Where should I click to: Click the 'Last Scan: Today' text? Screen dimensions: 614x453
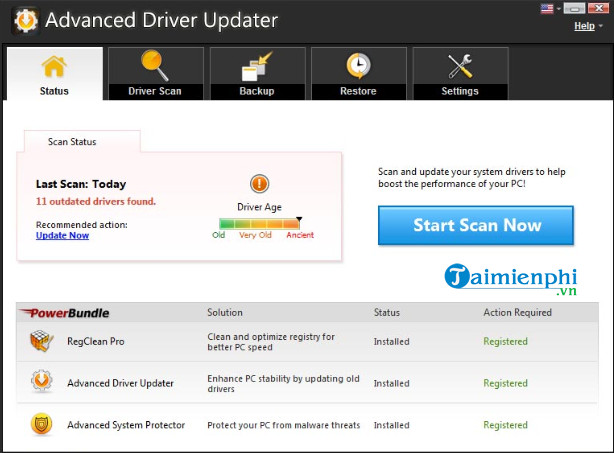point(81,184)
